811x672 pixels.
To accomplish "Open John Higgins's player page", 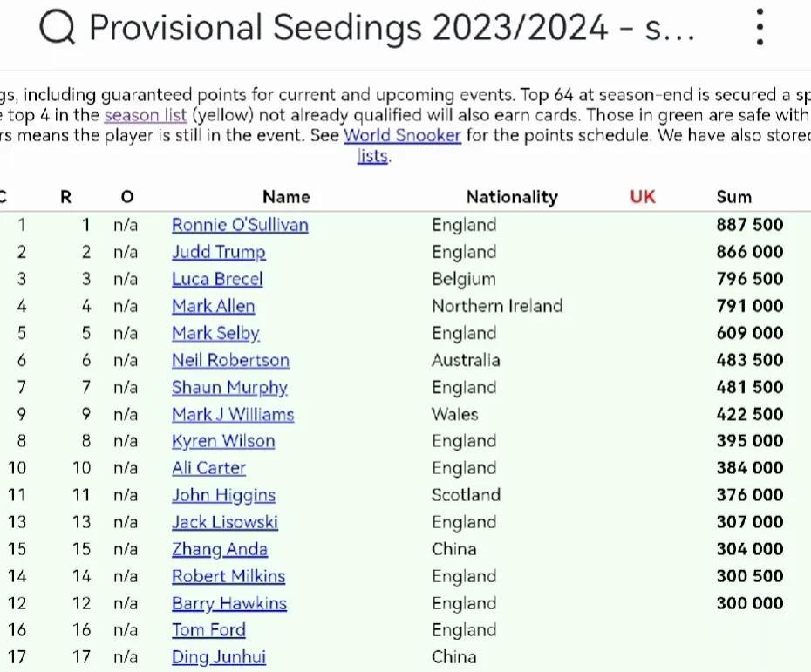I will coord(223,495).
